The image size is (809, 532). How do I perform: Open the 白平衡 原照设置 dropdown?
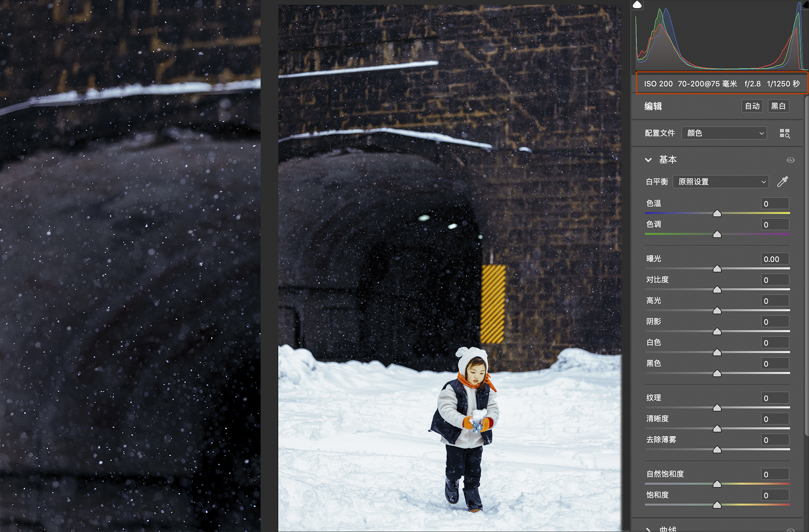coord(720,182)
